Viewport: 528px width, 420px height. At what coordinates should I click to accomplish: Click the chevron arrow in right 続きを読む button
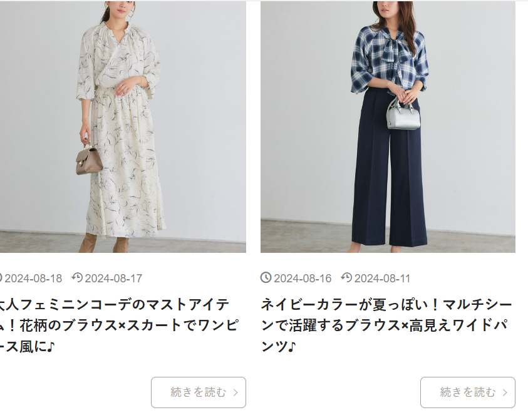tap(505, 392)
